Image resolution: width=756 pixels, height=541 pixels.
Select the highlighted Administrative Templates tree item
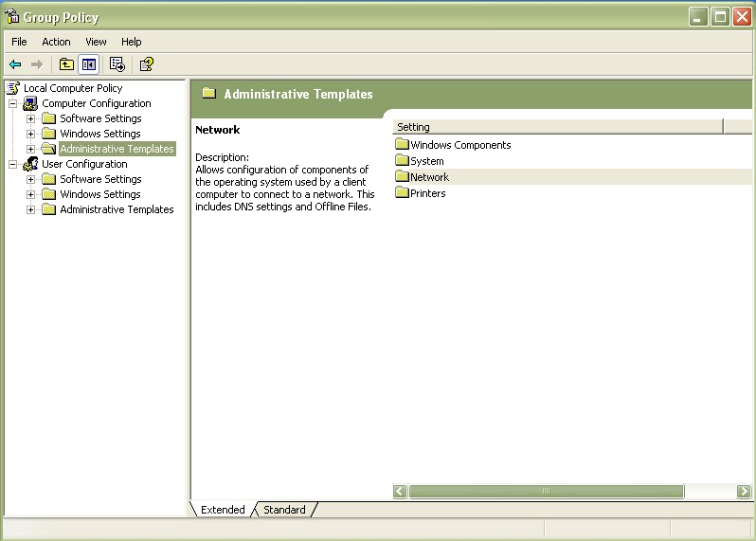click(117, 149)
